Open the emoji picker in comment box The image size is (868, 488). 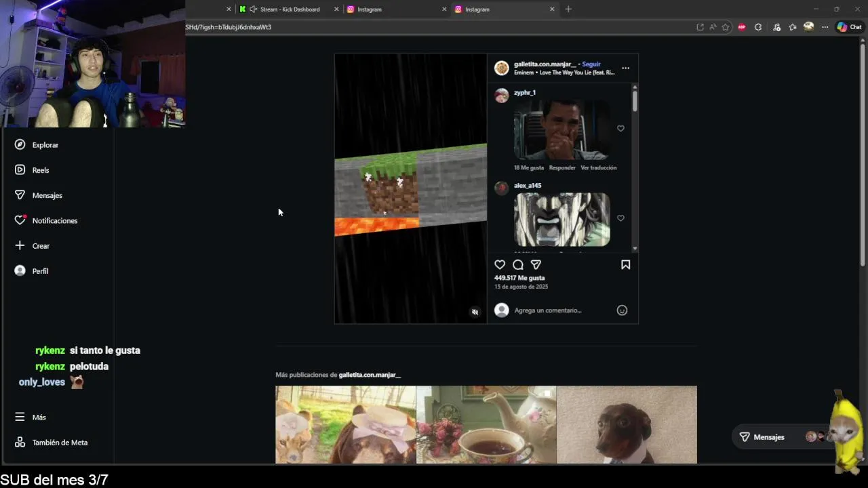point(622,310)
